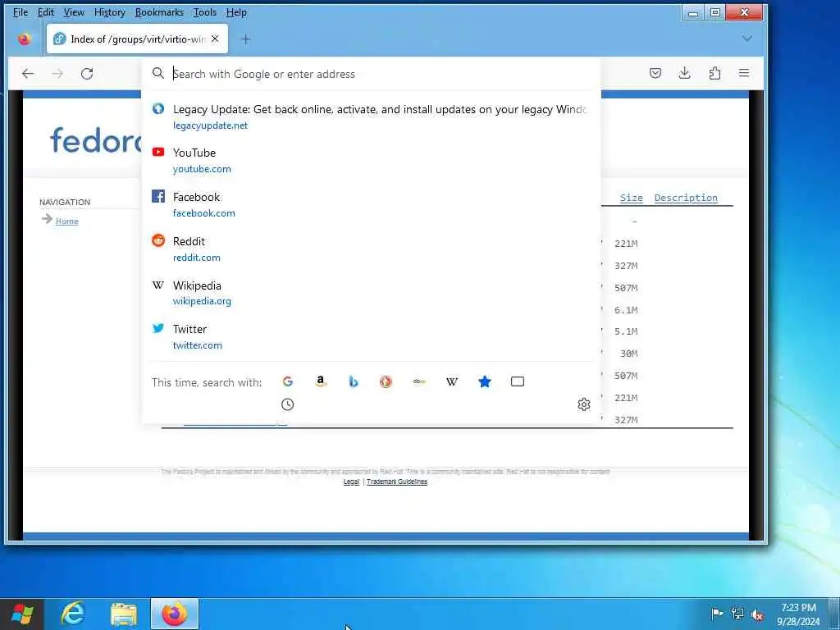The height and width of the screenshot is (630, 840).
Task: Expand the list all tabs chevron
Action: [747, 39]
